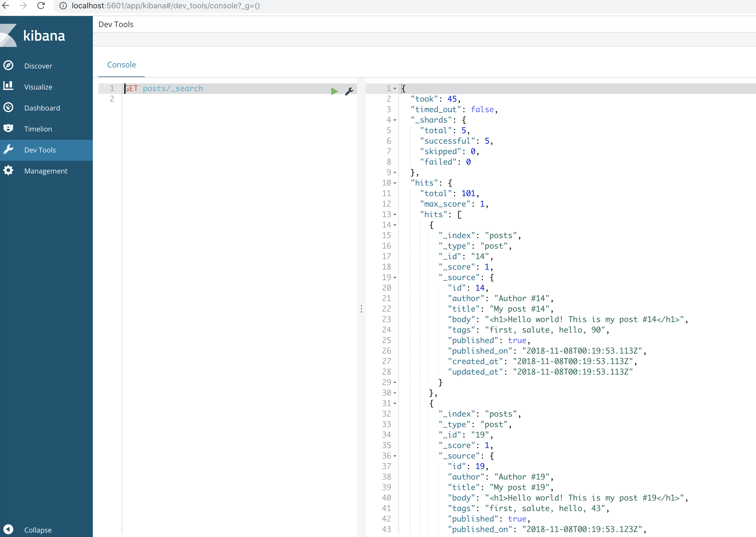Fold the second hit object on line 31
Image resolution: width=756 pixels, height=537 pixels.
click(x=395, y=404)
